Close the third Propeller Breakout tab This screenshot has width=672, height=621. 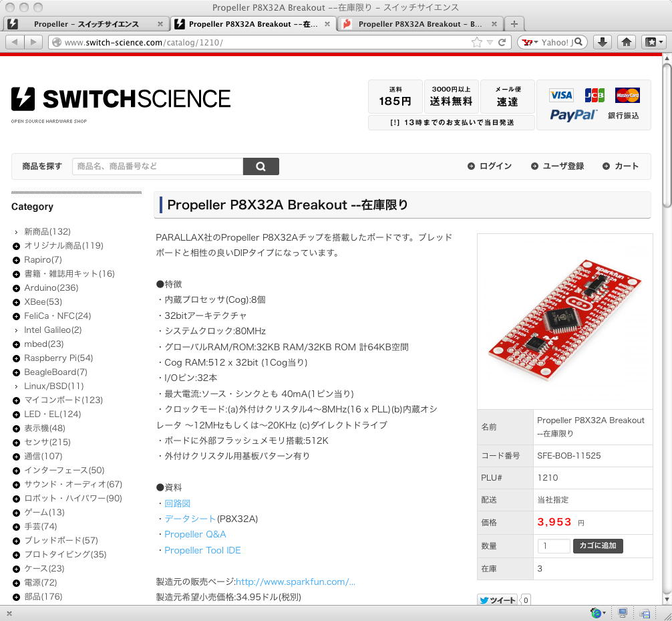(x=494, y=24)
